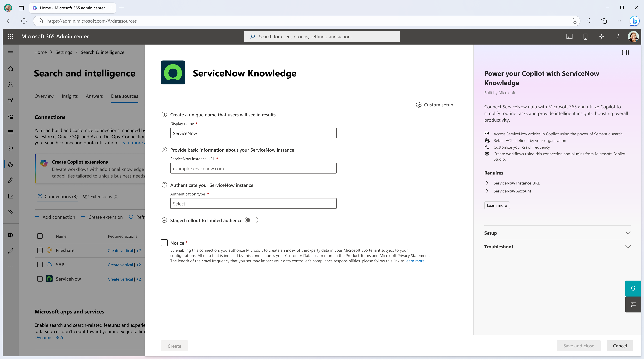Select the Fileshare row checkbox

[x=40, y=250]
